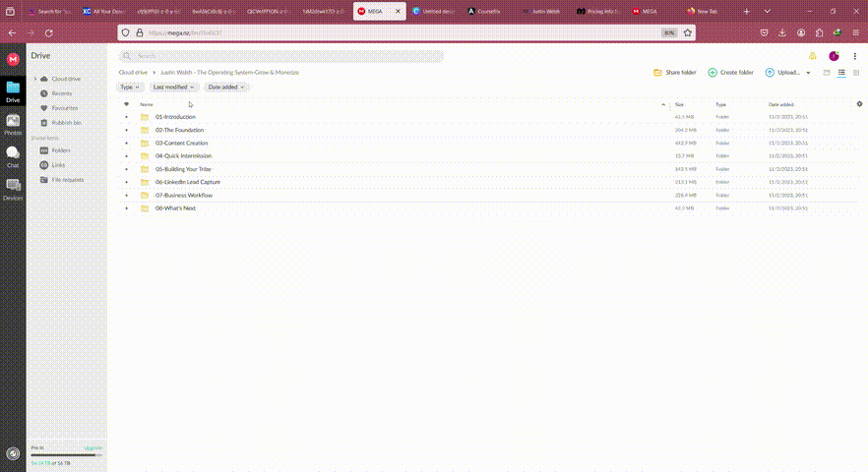
Task: Select Favourites in the Drive sidebar
Action: [x=64, y=108]
